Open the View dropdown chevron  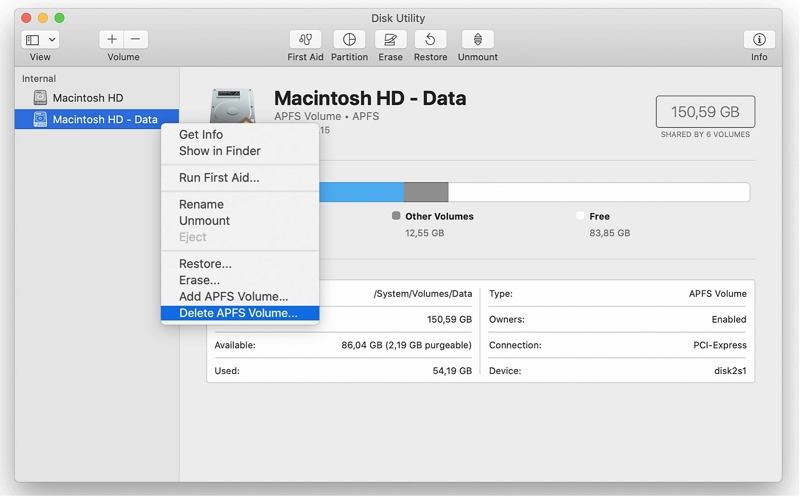(52, 39)
